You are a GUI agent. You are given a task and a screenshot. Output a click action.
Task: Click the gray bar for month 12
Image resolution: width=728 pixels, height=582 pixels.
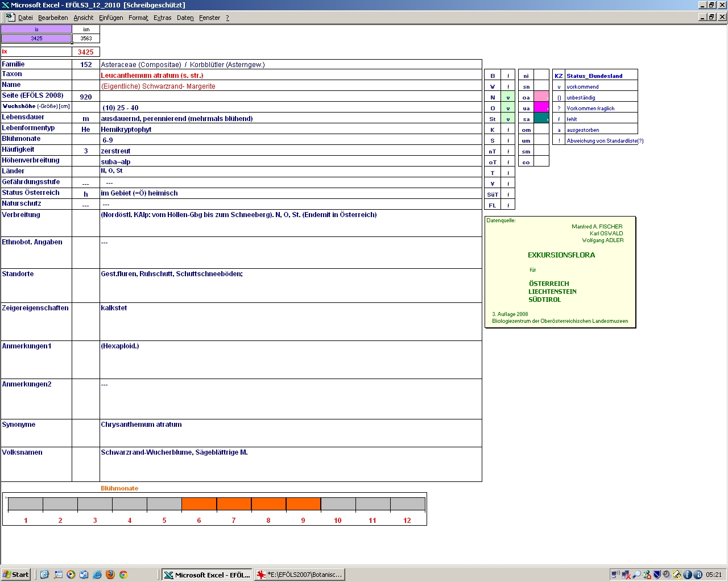(x=407, y=504)
